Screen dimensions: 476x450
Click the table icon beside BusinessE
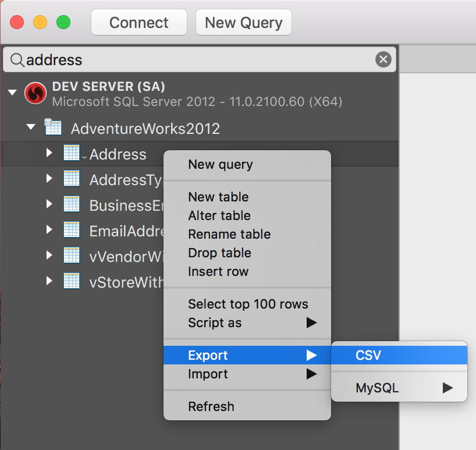click(71, 205)
